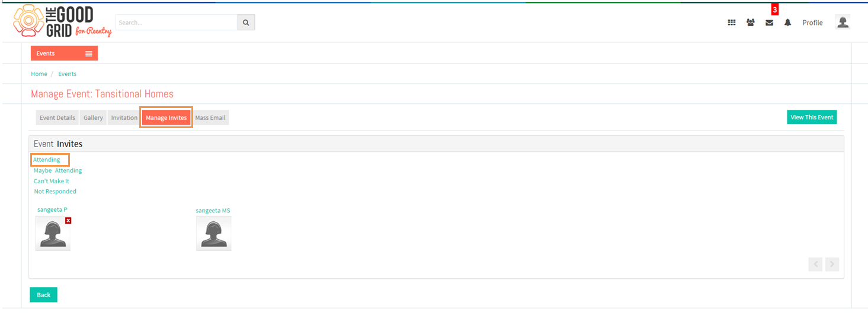Filter invites by Not Responded
868x315 pixels.
[x=55, y=192]
